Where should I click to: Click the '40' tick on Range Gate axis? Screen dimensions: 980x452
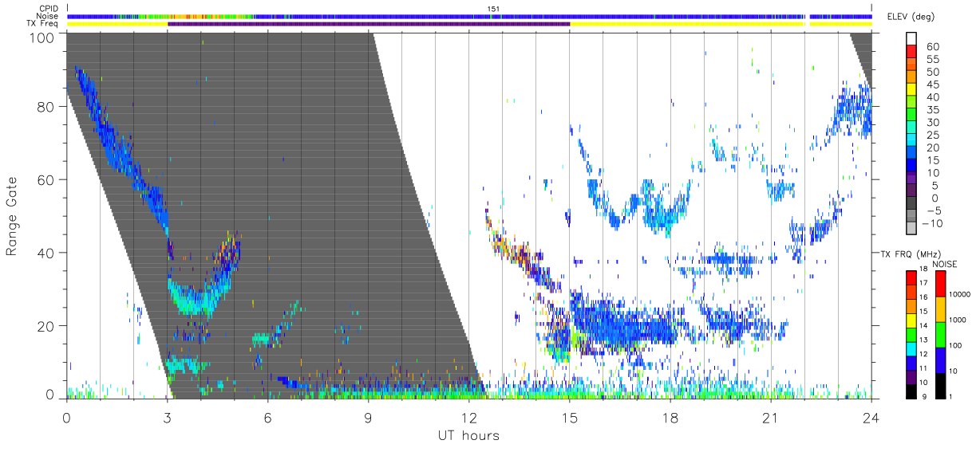click(x=46, y=253)
